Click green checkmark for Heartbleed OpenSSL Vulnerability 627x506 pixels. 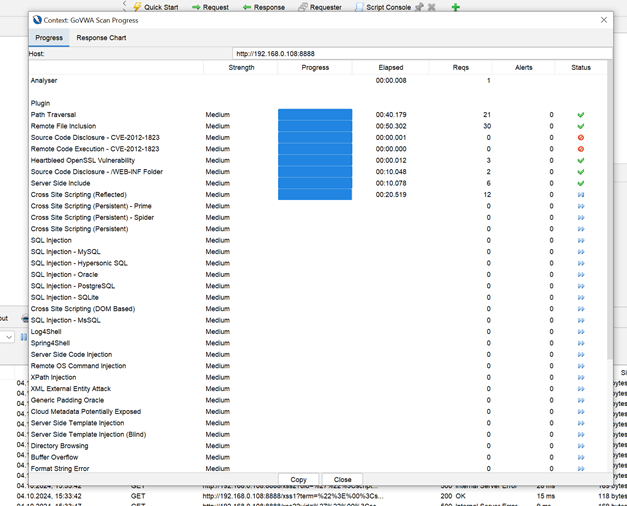tap(581, 160)
